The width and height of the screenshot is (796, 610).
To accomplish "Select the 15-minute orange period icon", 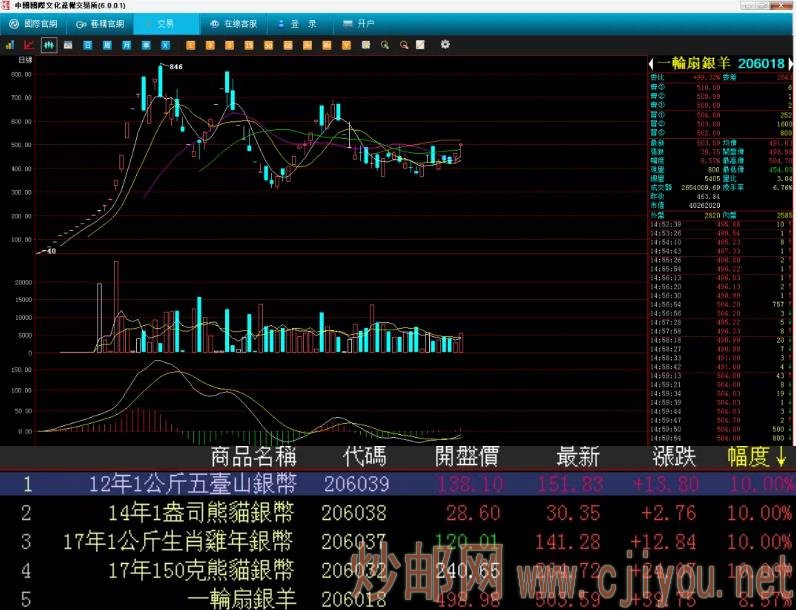I will (x=249, y=45).
